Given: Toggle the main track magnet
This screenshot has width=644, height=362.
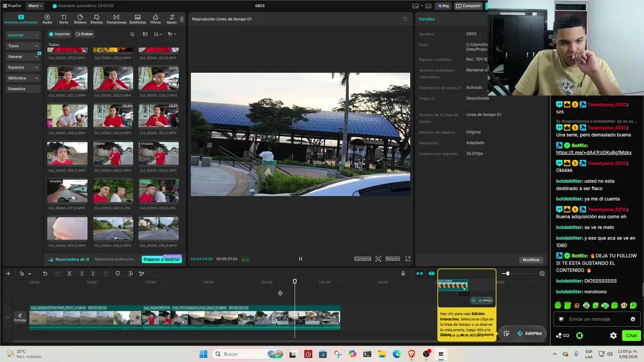Looking at the screenshot, I should pos(419,274).
